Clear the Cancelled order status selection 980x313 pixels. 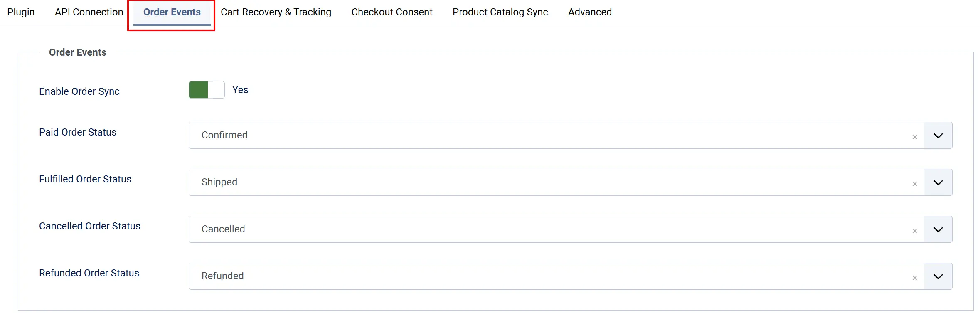click(x=914, y=231)
